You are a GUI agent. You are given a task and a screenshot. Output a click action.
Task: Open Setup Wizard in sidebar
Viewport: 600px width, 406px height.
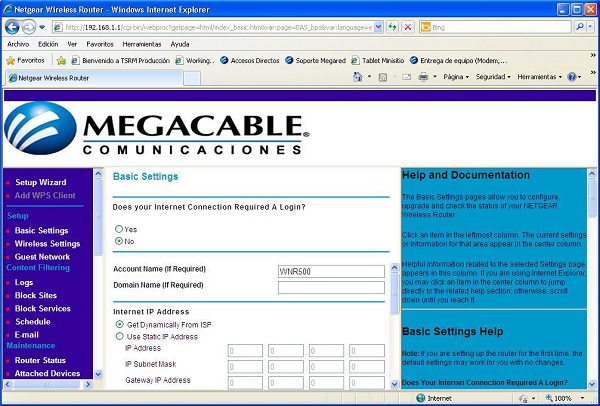41,183
